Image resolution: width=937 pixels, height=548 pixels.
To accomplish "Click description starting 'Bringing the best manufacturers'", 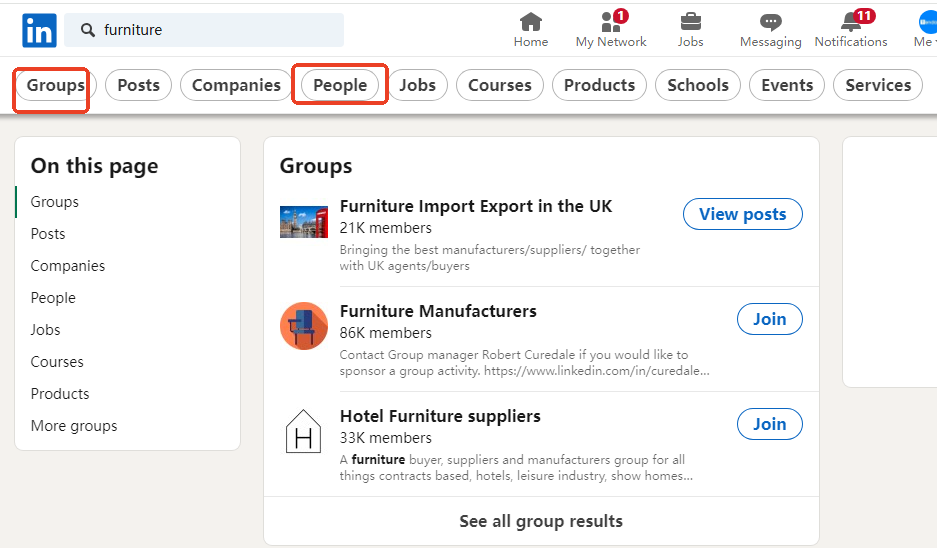I will pos(489,258).
